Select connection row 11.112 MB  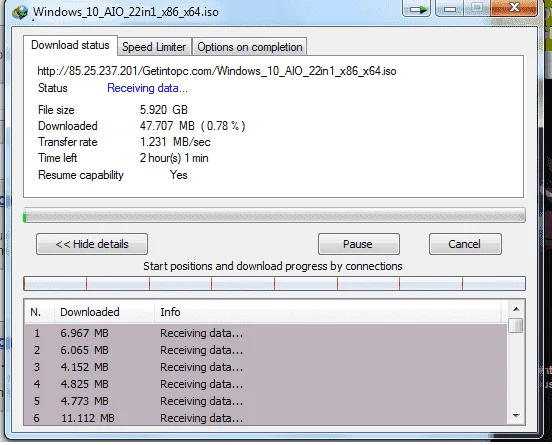[x=266, y=418]
